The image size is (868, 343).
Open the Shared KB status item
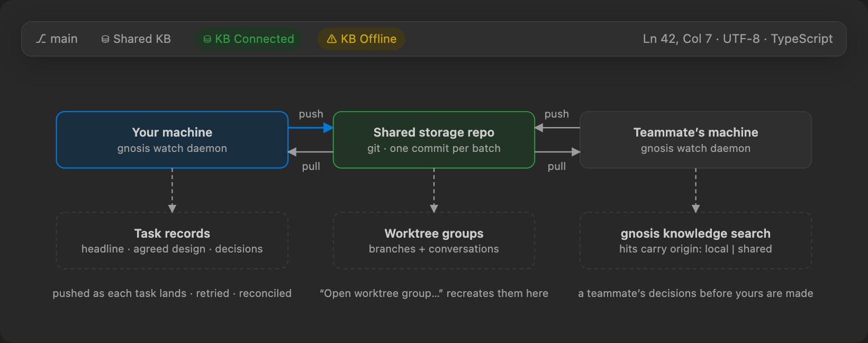[136, 39]
